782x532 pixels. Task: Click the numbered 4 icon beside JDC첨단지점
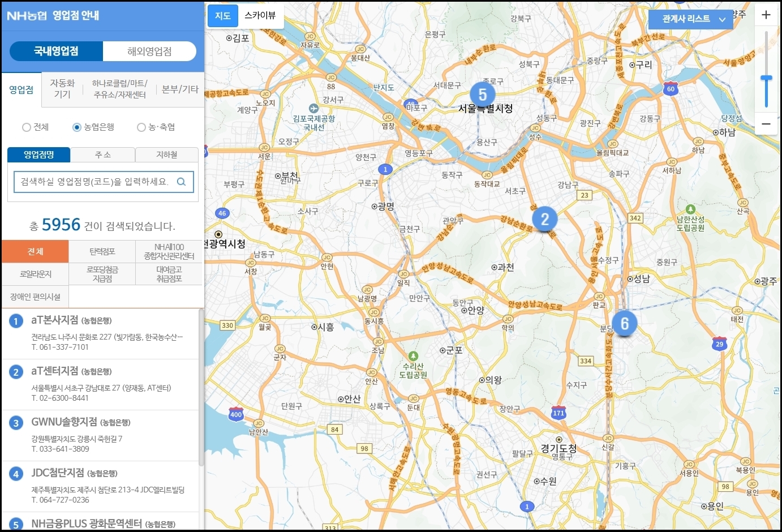point(16,474)
